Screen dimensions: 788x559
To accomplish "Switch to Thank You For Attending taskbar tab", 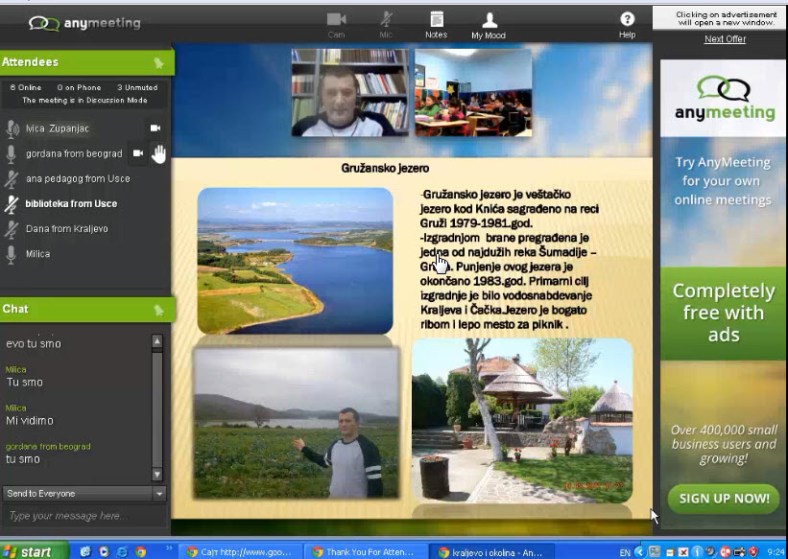I will [367, 551].
